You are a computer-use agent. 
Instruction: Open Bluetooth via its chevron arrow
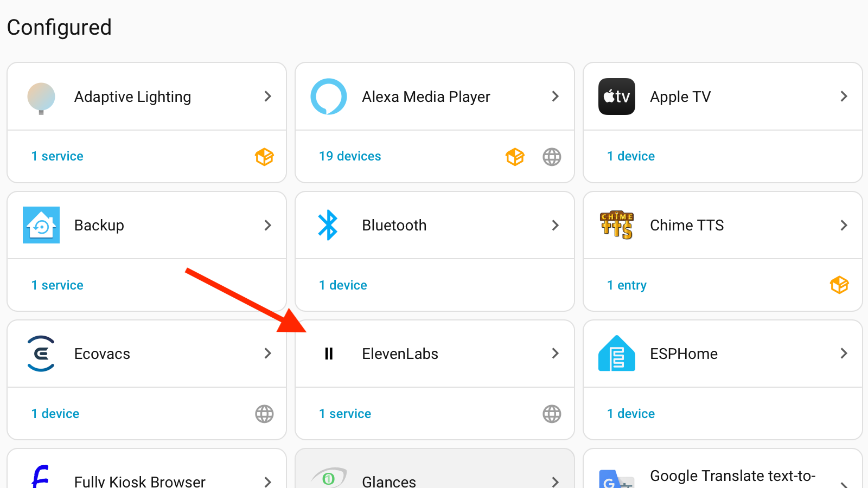pos(556,225)
